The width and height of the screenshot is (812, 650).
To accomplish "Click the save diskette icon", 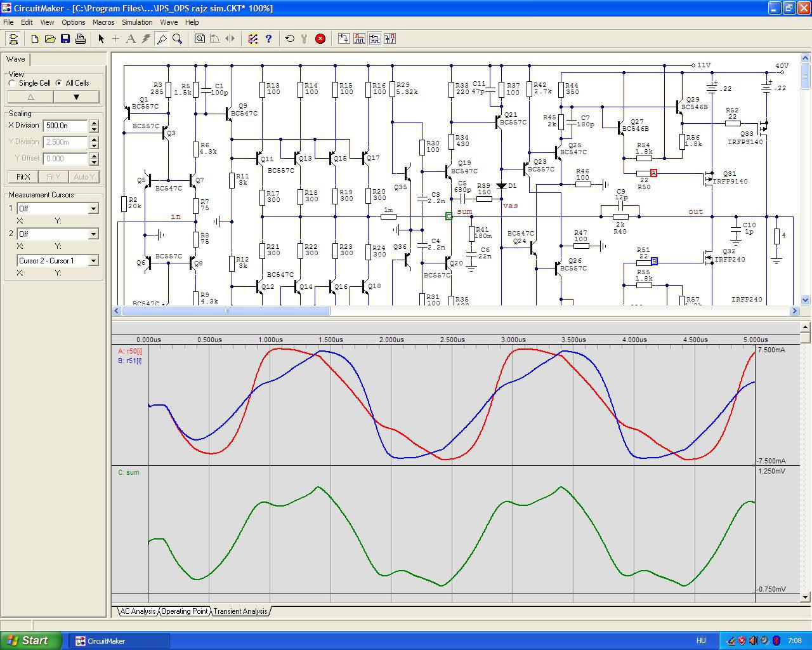I will tap(65, 39).
